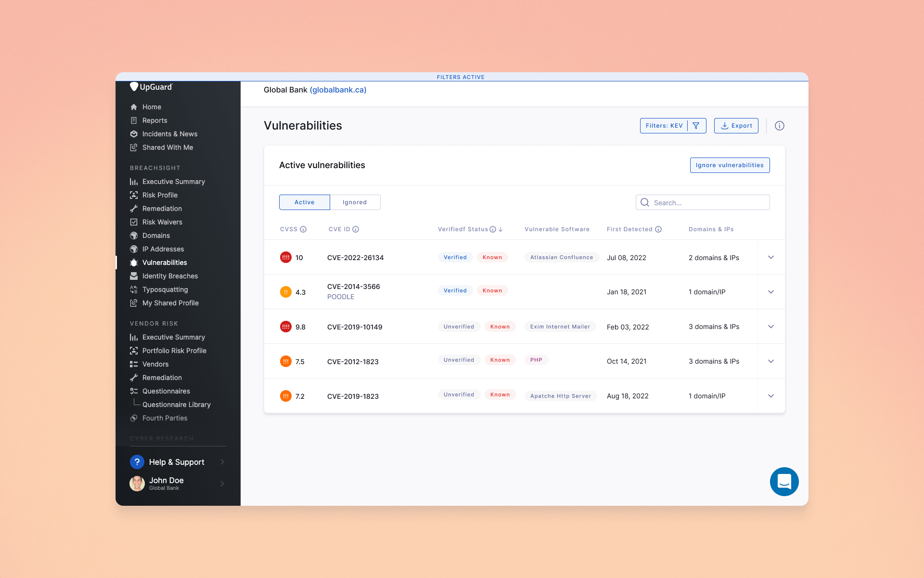Open Help & Support menu chevron
924x578 pixels.
[x=222, y=462]
